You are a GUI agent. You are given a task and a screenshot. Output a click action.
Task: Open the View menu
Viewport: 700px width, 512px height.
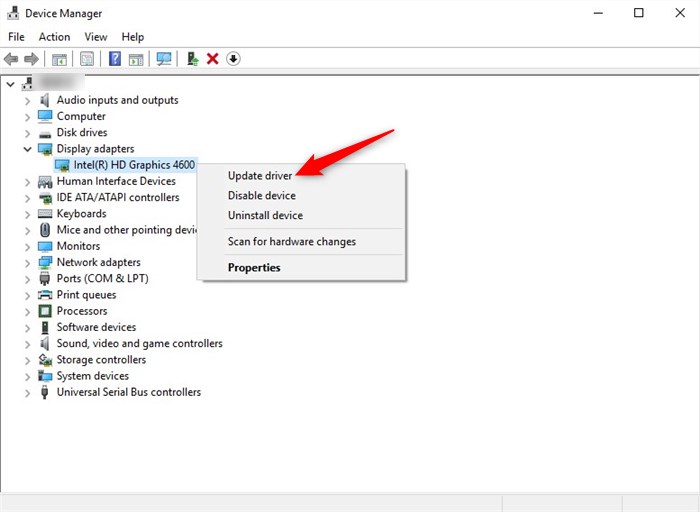click(96, 37)
